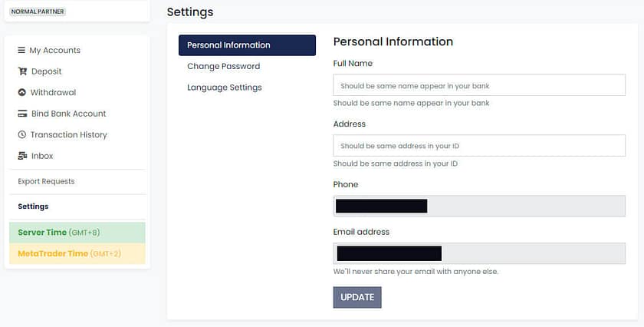Open Settings from the sidebar
644x327 pixels.
[x=33, y=206]
